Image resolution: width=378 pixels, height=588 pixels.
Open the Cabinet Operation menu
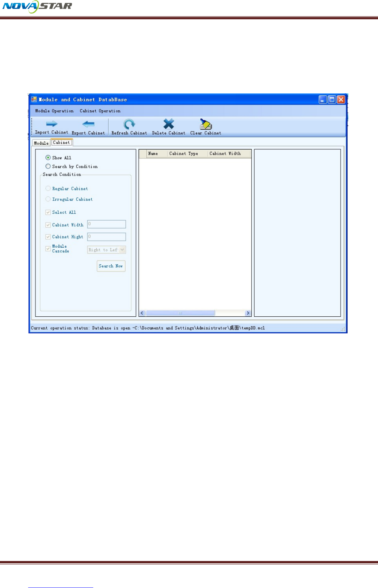100,111
